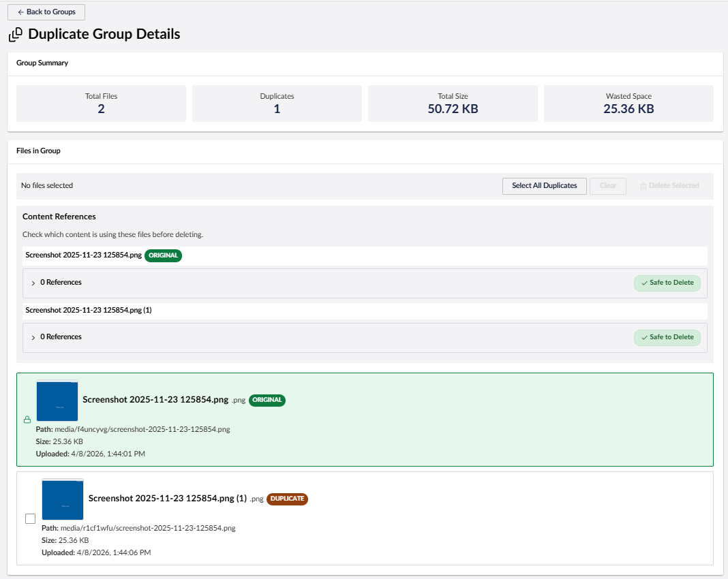Click the Wasted Space value 25.36 KB
Screen dimensions: 728x579
coord(628,109)
